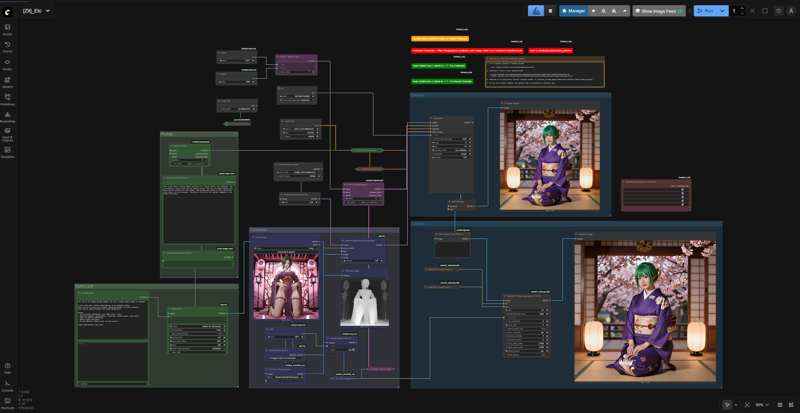This screenshot has width=800, height=413.
Task: Open the Manager button
Action: point(573,11)
